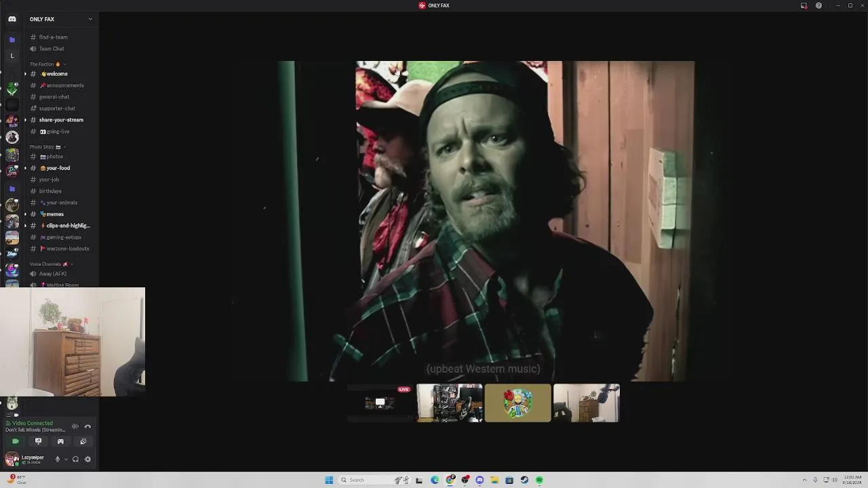Open the warzone-loadouts channel
868x488 pixels.
coord(60,249)
